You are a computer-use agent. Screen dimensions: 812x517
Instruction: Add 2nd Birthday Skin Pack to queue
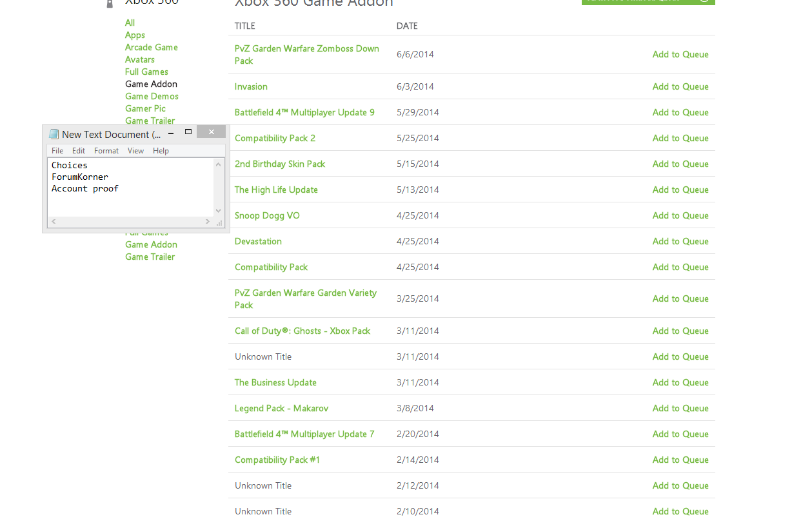[680, 164]
